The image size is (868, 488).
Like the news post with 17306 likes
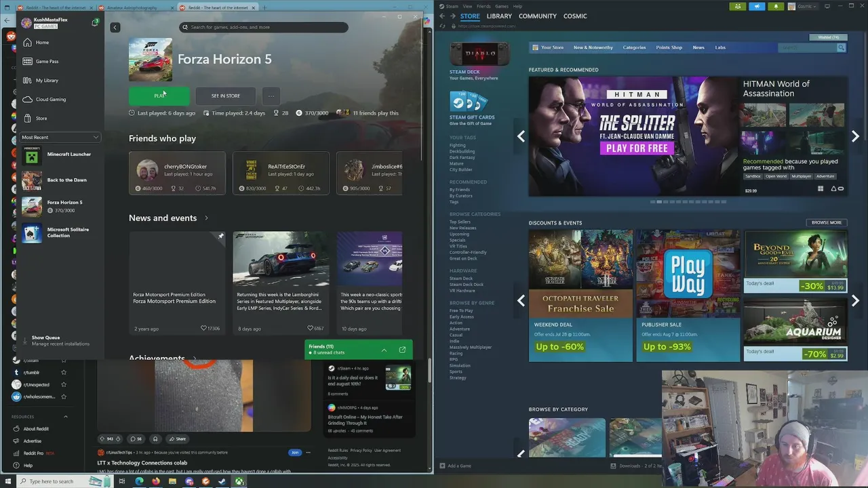(203, 328)
